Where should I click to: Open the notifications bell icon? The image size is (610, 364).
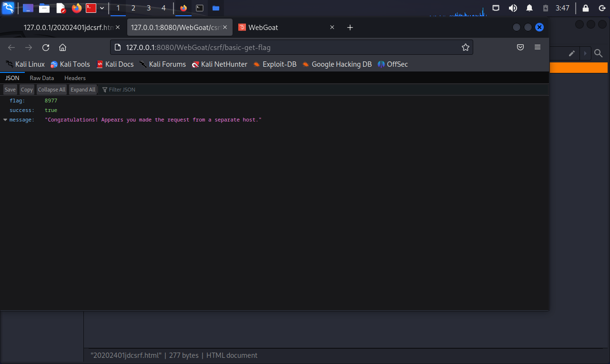(x=529, y=8)
